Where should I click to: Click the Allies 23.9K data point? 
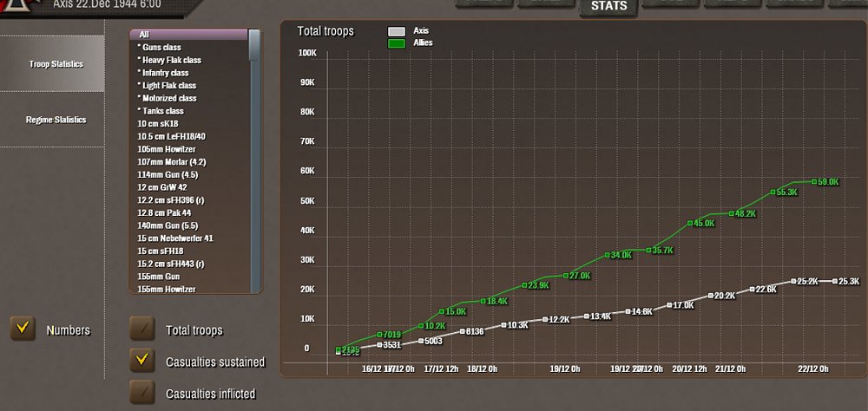coord(524,285)
